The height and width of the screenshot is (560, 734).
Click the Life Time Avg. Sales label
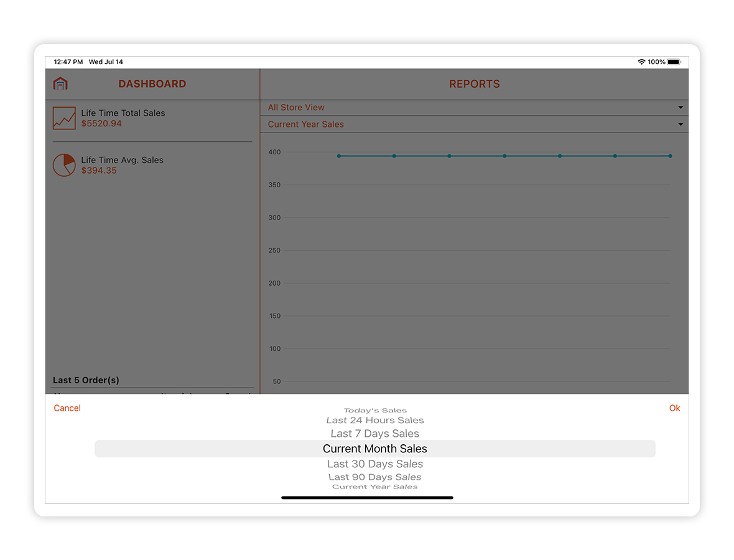(x=122, y=160)
